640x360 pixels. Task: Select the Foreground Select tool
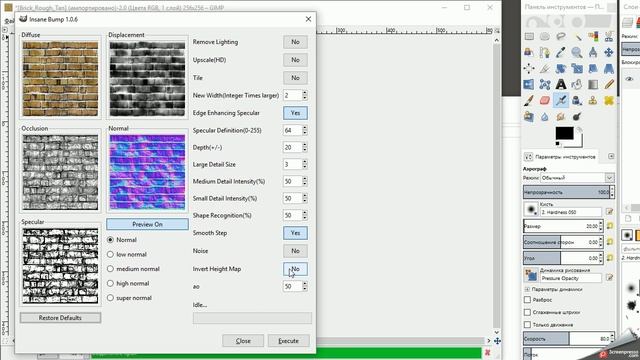[x=529, y=52]
